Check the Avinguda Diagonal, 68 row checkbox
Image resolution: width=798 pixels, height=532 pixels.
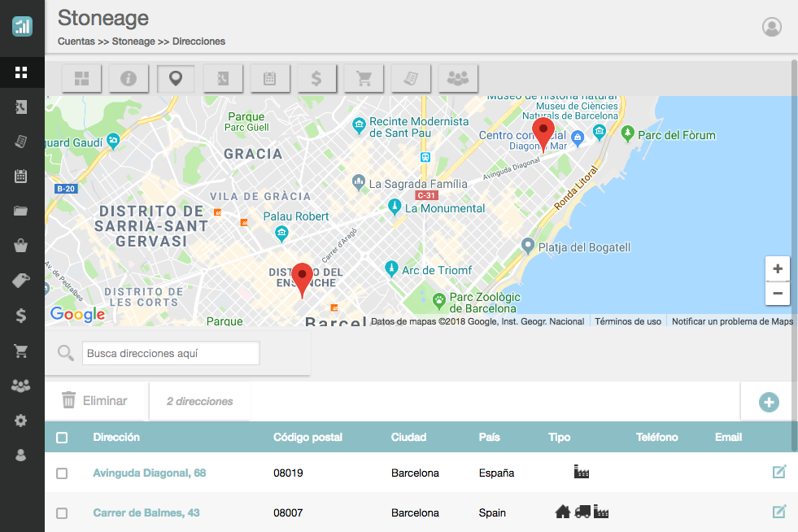(62, 472)
